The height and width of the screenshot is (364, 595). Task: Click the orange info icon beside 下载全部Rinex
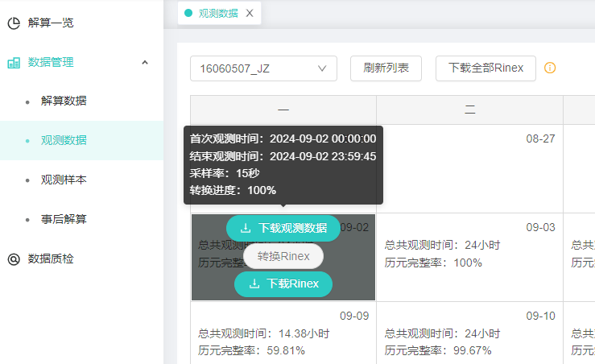(x=550, y=68)
